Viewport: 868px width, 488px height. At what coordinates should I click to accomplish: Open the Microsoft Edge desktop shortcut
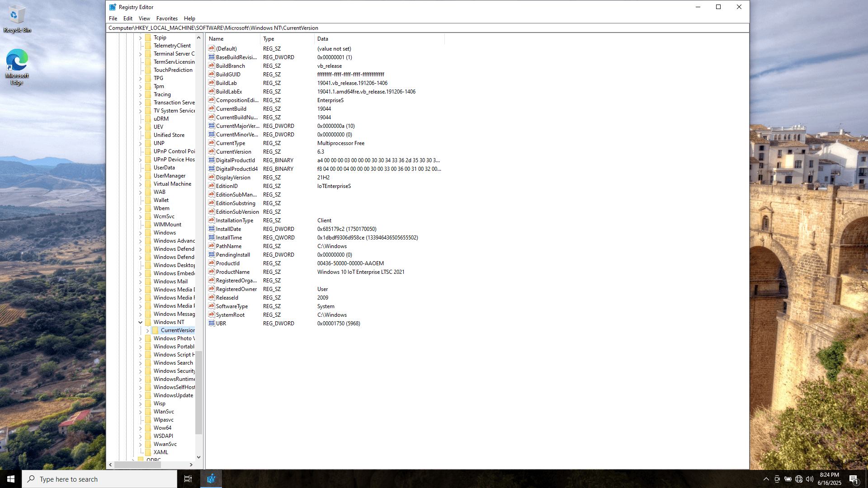[17, 67]
